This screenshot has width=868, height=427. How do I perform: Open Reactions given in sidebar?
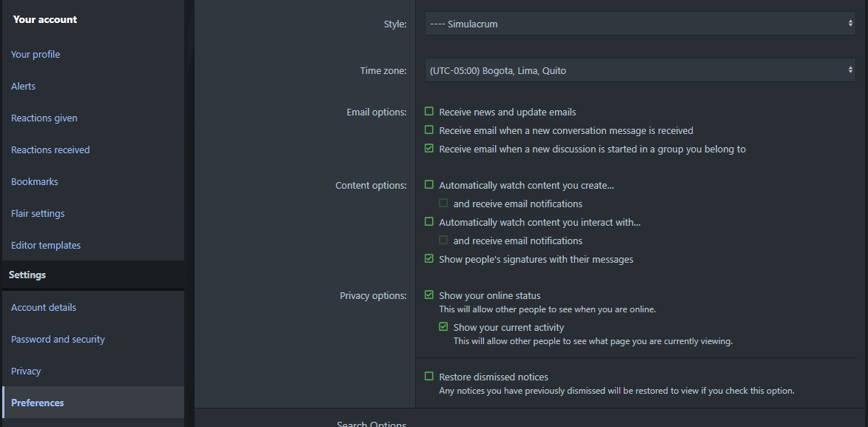44,118
